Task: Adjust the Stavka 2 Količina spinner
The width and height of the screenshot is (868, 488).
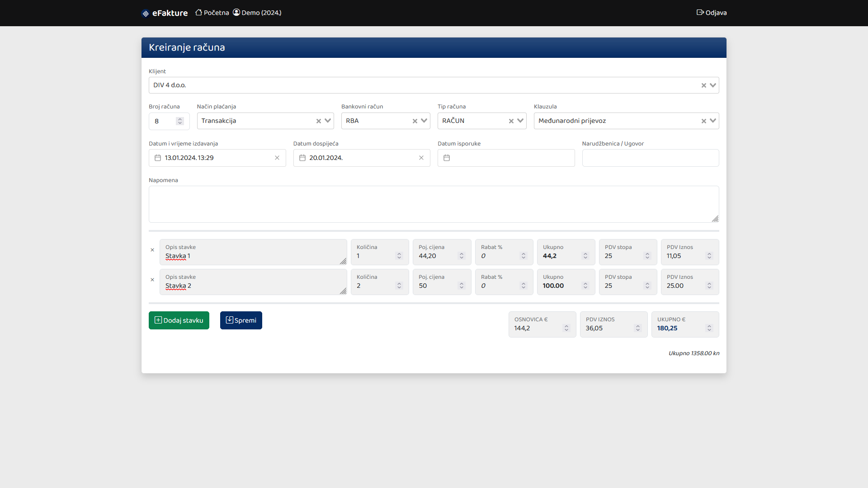Action: point(399,286)
